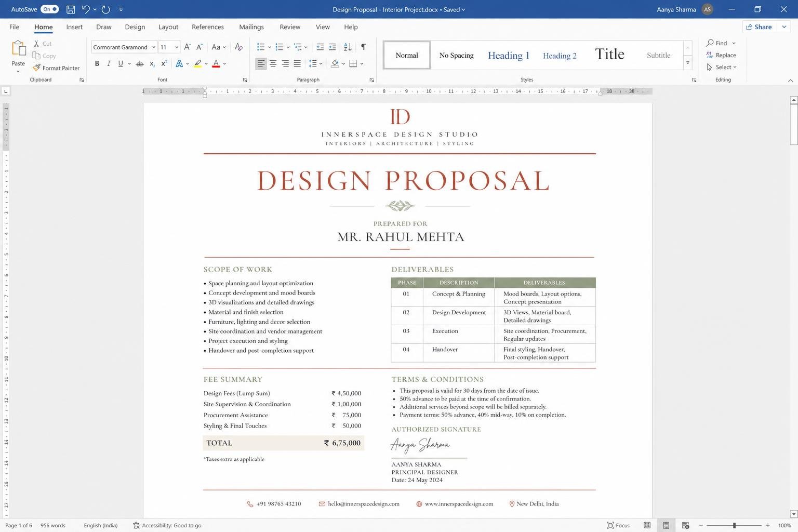
Task: Switch to the Layout tab
Action: [x=168, y=27]
